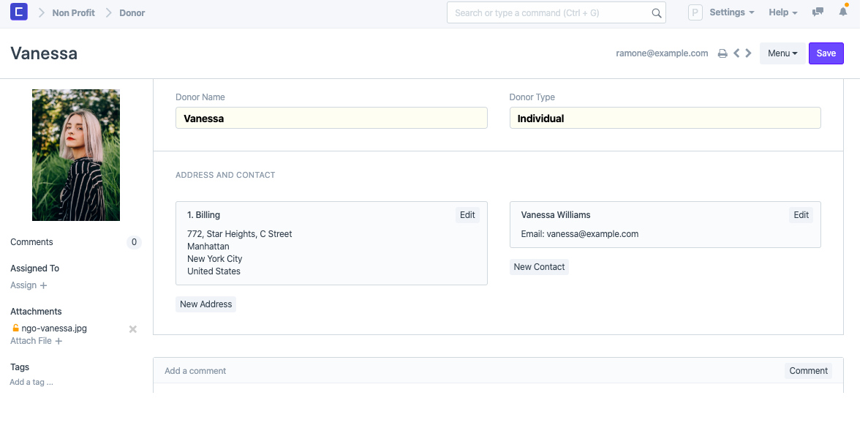Save the donor record

tap(826, 53)
